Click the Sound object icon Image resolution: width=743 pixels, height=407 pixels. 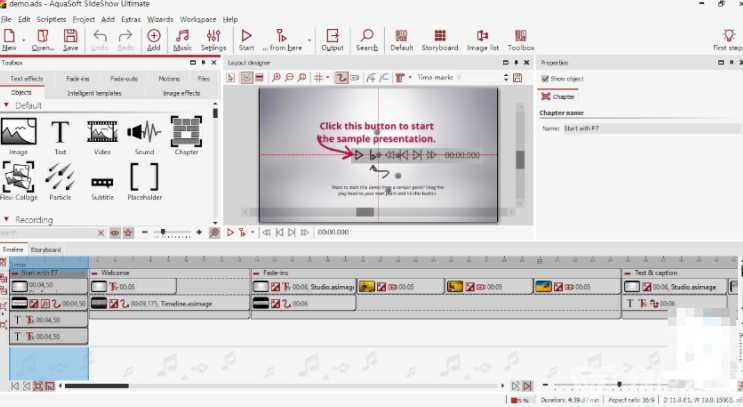(x=144, y=132)
